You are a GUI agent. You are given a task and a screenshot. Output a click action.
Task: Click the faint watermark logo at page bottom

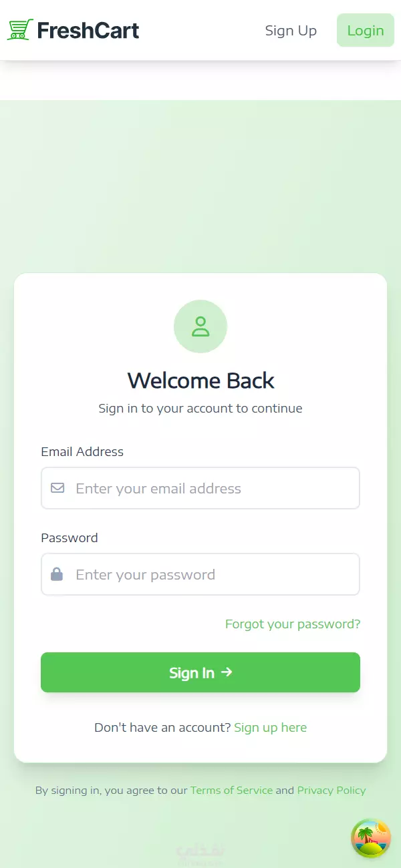200,854
